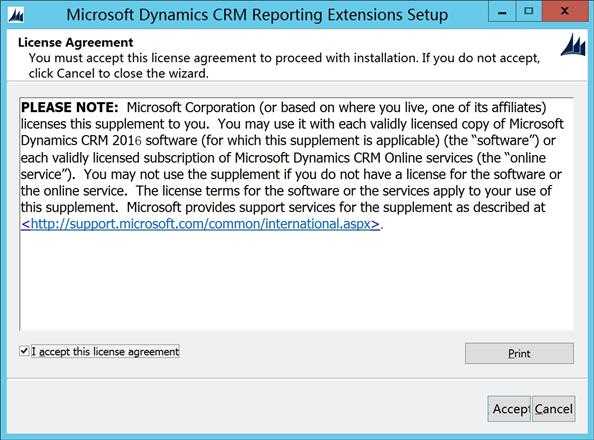Click the 'You must accept this license' instruction text
Screen dimensions: 594x440
[284, 58]
